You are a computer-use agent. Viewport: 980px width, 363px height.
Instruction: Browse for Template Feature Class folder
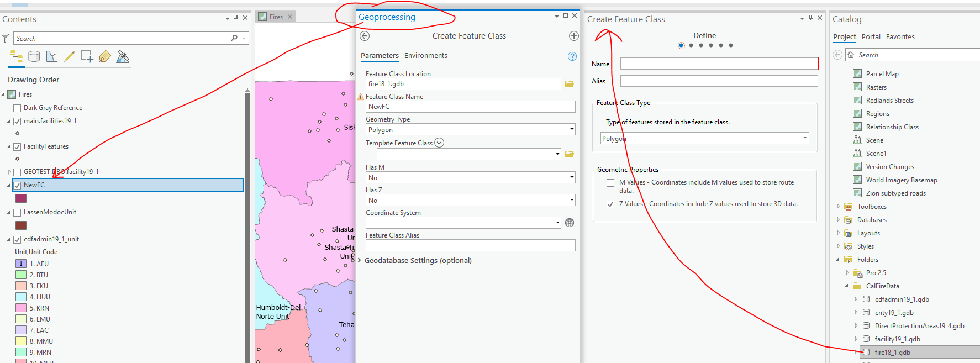tap(570, 154)
